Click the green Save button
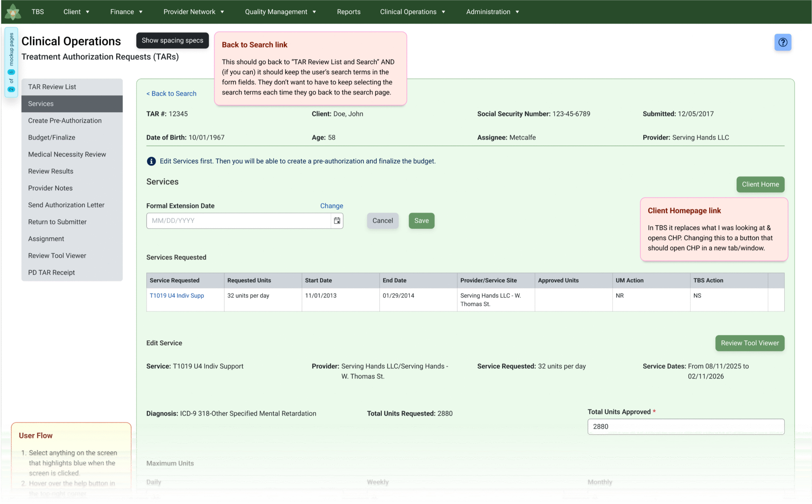This screenshot has height=504, width=812. [x=422, y=221]
